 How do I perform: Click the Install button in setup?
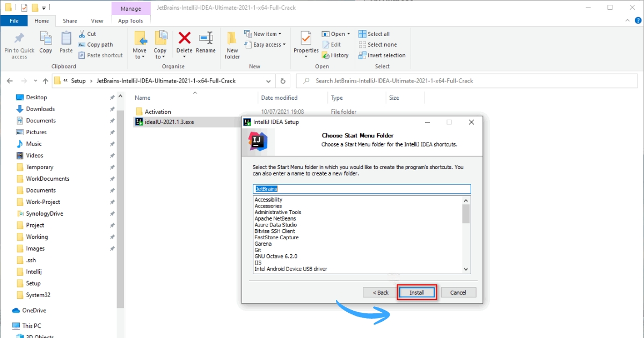[x=416, y=292]
